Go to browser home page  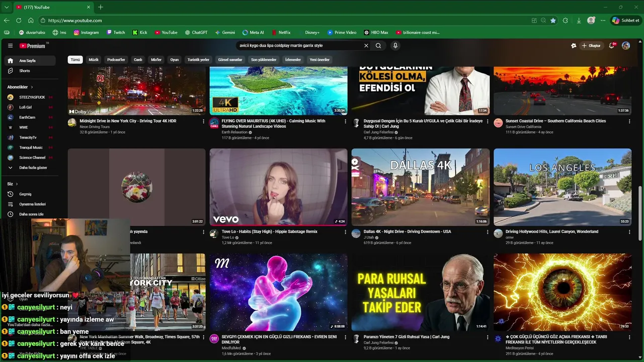coord(31,21)
